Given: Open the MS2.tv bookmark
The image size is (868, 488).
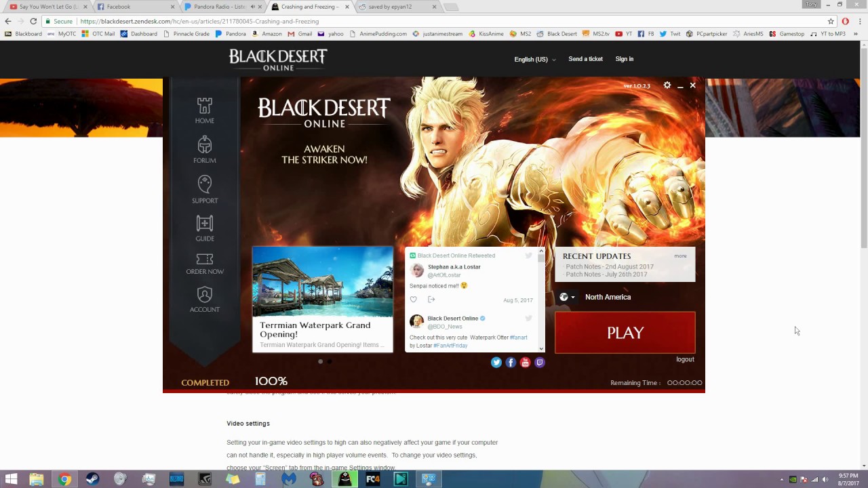Looking at the screenshot, I should coord(595,33).
